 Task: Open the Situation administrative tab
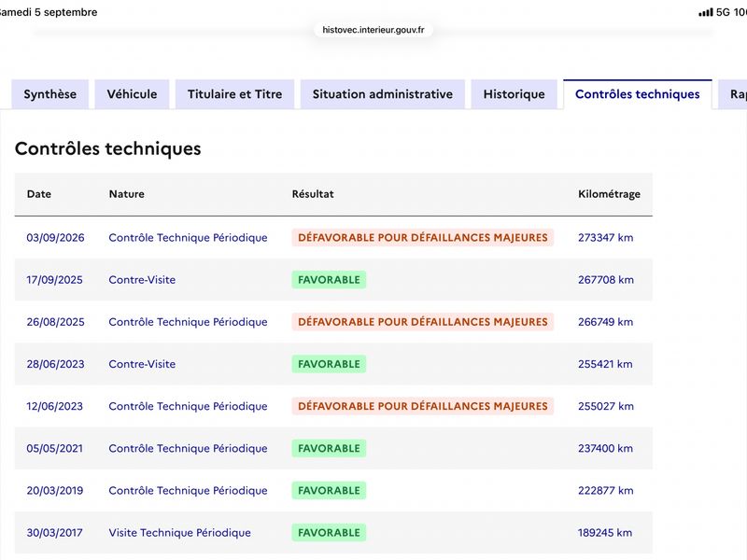383,94
